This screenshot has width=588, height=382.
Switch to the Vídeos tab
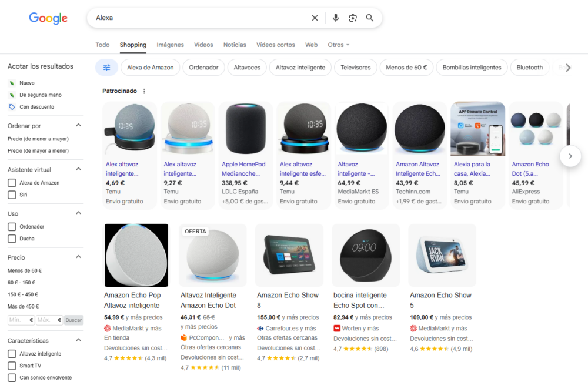(203, 45)
